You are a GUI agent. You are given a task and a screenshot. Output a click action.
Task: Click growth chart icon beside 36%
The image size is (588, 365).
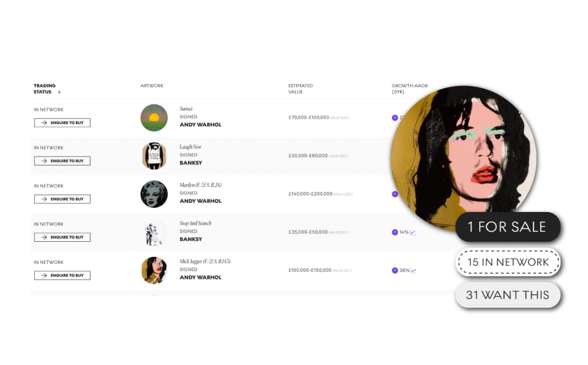click(x=414, y=270)
